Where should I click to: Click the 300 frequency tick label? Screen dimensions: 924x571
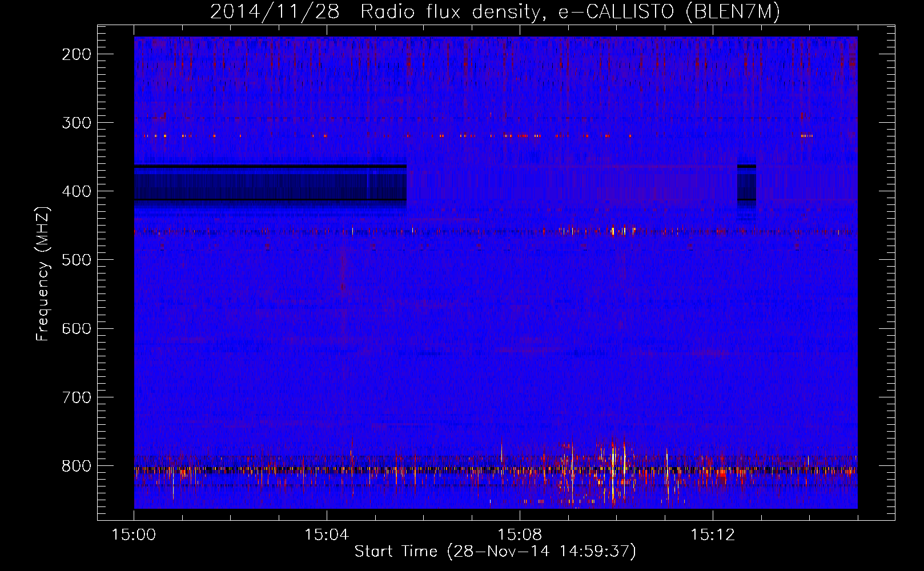click(77, 123)
